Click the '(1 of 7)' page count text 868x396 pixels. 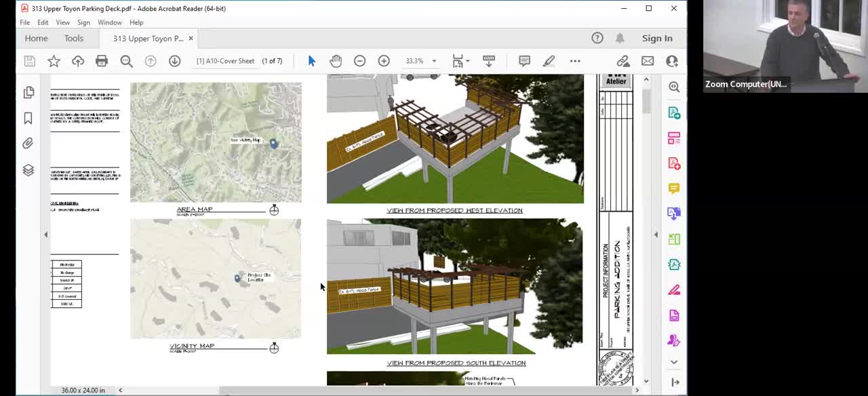(272, 61)
